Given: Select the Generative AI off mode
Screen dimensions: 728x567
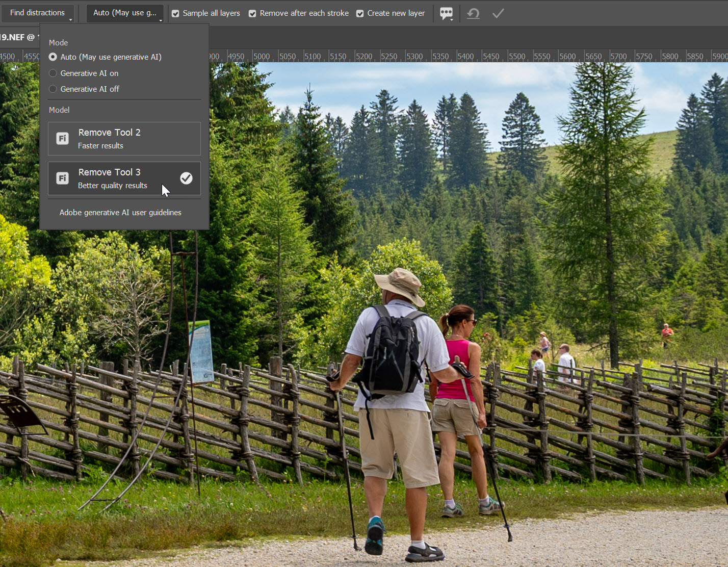Looking at the screenshot, I should 53,89.
